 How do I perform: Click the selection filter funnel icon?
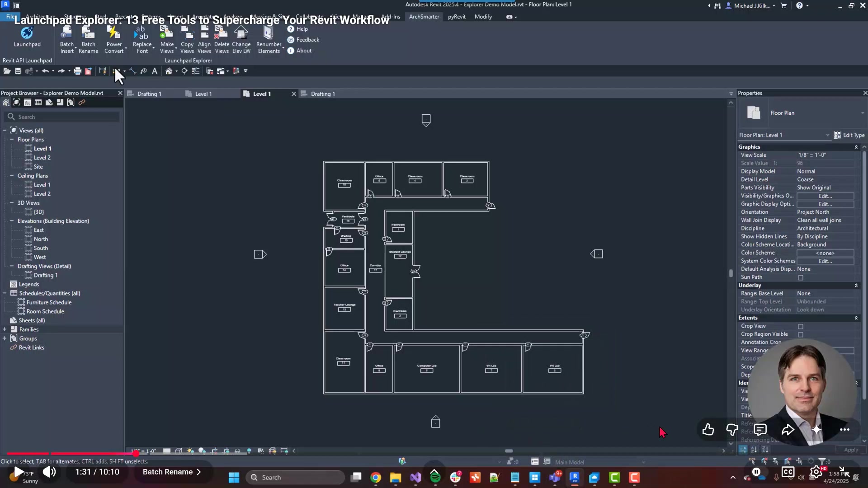coord(822,461)
